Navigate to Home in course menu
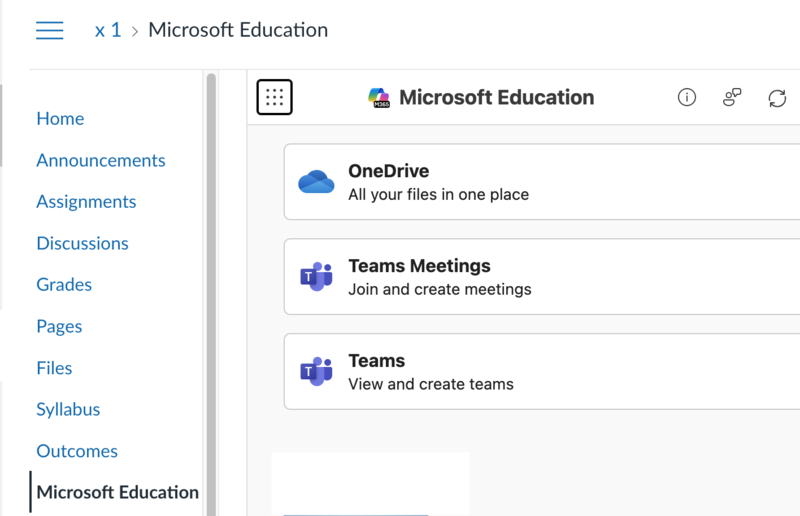This screenshot has height=516, width=800. point(60,118)
